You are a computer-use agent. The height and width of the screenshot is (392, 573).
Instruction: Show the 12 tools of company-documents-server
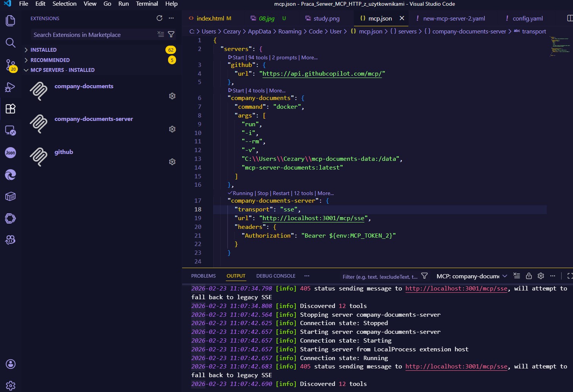pyautogui.click(x=303, y=194)
